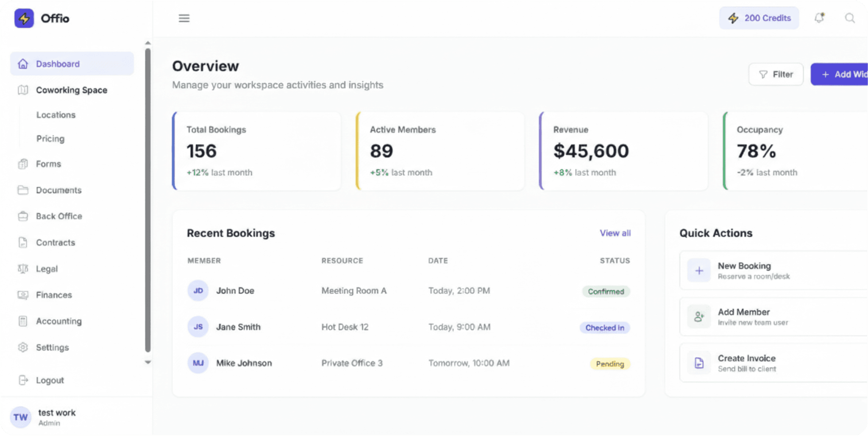Screen dimensions: 868x436
Task: Switch to the Dashboard menu item
Action: click(x=58, y=64)
